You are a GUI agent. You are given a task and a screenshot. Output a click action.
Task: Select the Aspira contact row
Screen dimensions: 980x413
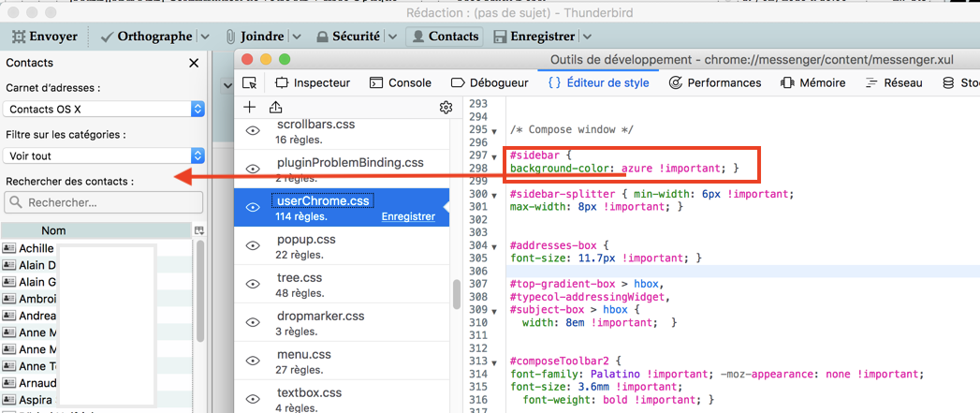click(96, 400)
